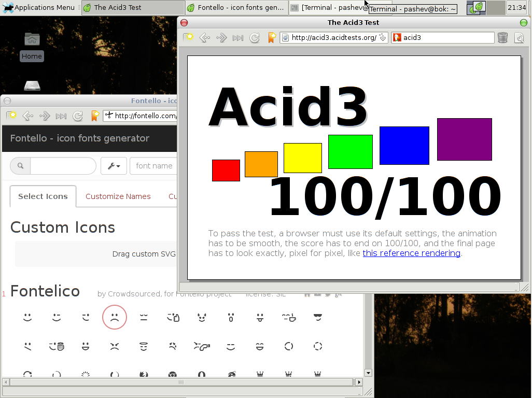Click the blue Acid3 box
The width and height of the screenshot is (532, 398).
[x=404, y=146]
